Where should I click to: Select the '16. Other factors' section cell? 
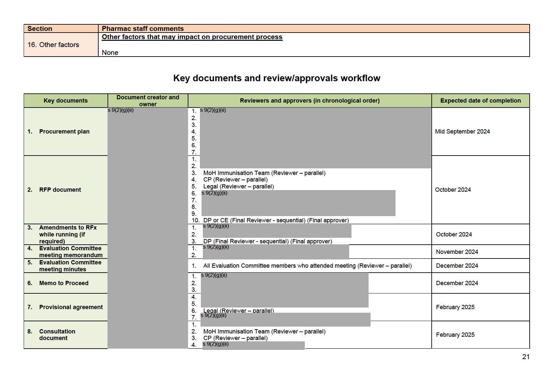point(53,45)
